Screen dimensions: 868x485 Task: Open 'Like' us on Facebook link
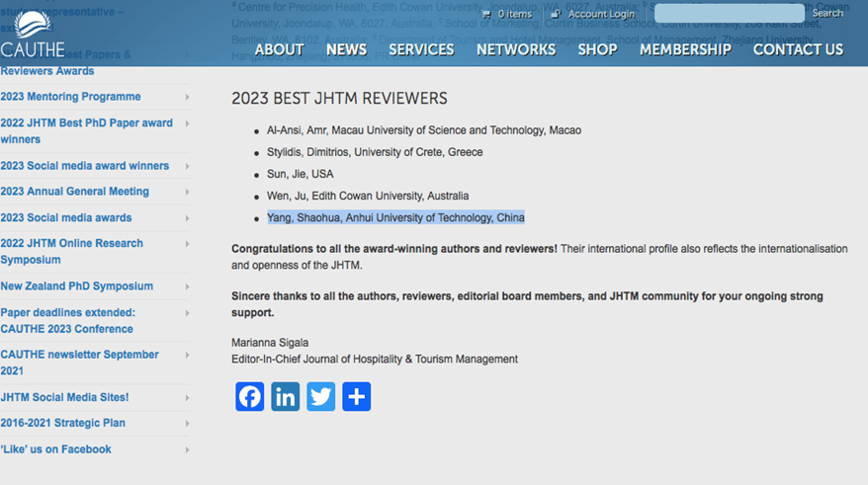click(x=56, y=449)
